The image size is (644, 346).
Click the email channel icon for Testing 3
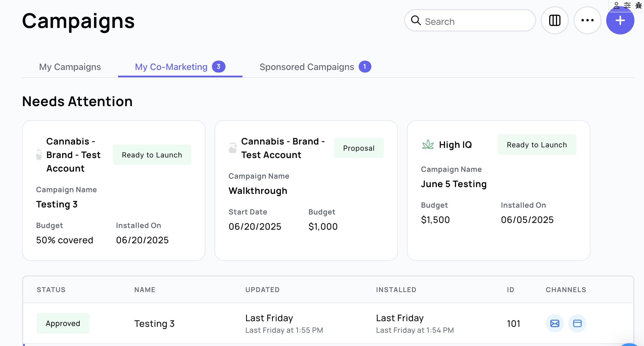[555, 323]
